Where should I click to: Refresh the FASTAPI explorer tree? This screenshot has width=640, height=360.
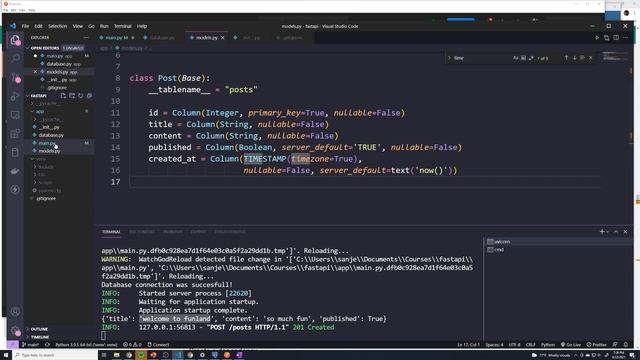[x=80, y=96]
